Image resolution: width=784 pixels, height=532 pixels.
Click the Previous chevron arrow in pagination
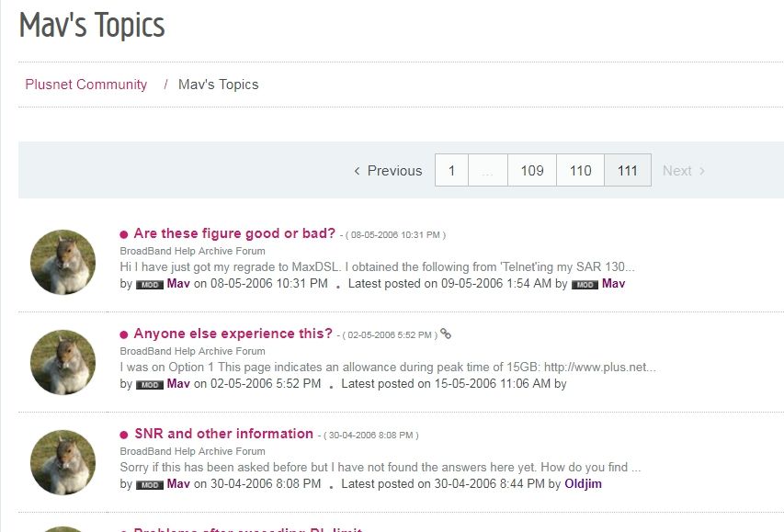(x=358, y=171)
